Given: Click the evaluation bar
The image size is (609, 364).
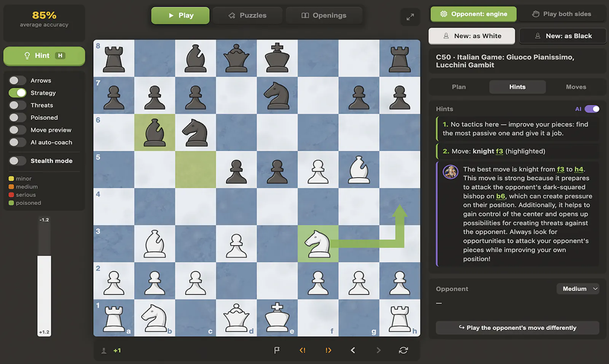Looking at the screenshot, I should (44, 277).
